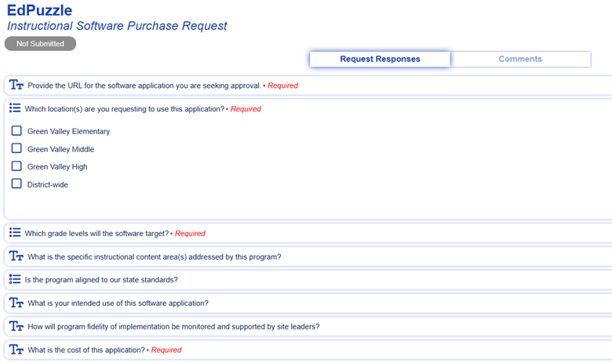This screenshot has width=612, height=364.
Task: Click the 'Green Valley High' label text
Action: click(x=57, y=167)
